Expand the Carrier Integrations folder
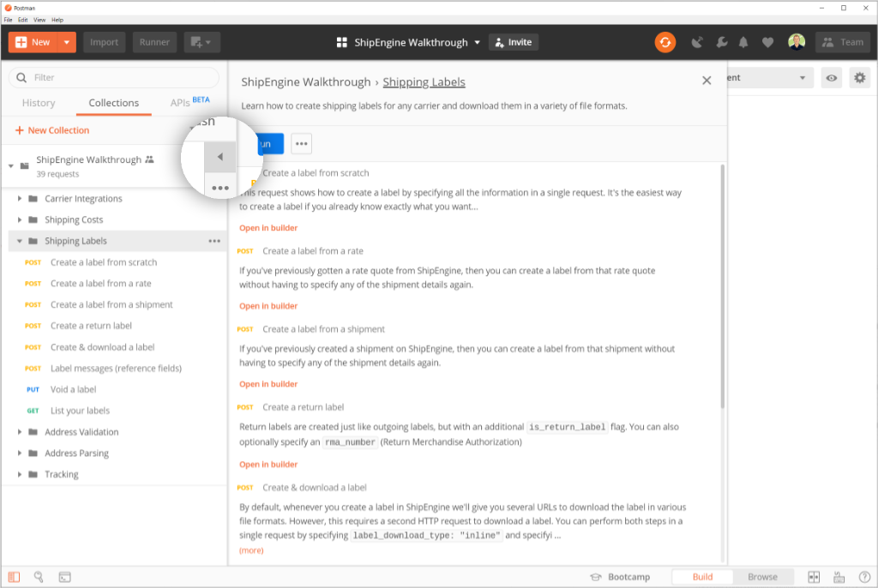This screenshot has height=588, width=878. tap(20, 199)
